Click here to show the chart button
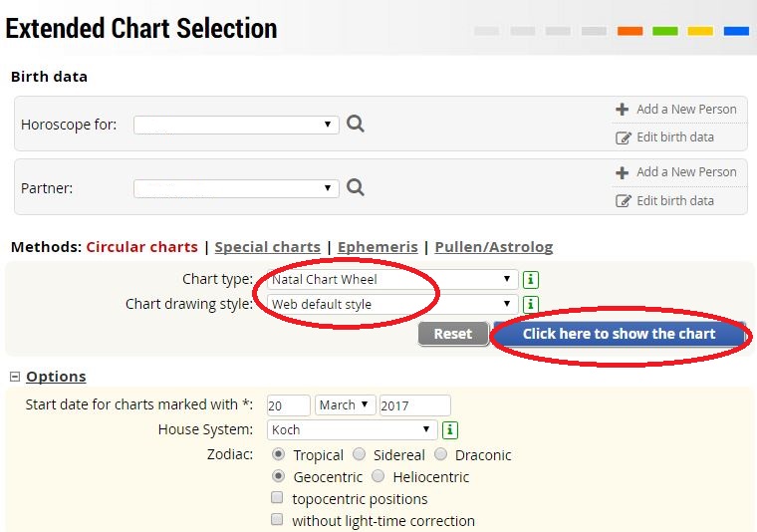The image size is (757, 532). pos(619,334)
